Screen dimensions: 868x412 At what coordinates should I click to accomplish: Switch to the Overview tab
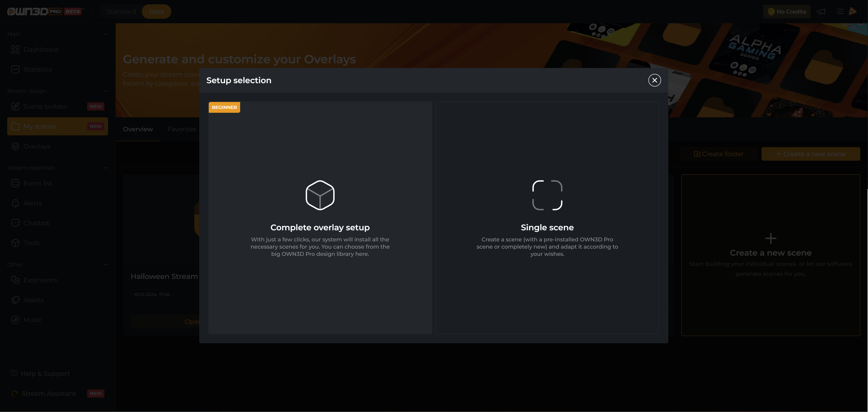(138, 129)
